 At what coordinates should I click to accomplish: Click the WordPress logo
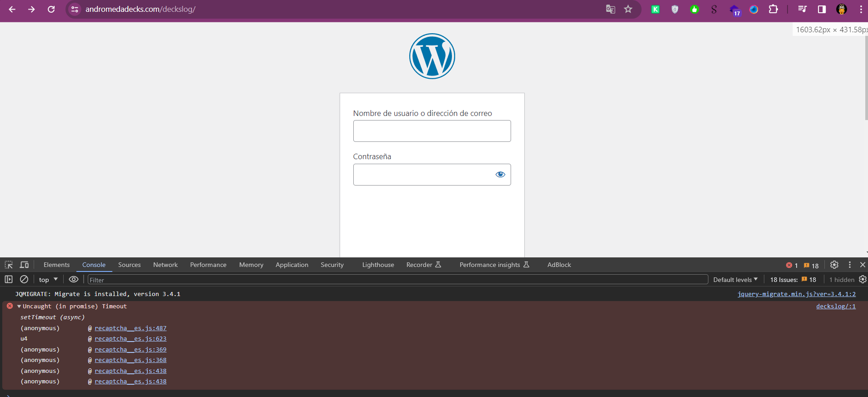432,56
